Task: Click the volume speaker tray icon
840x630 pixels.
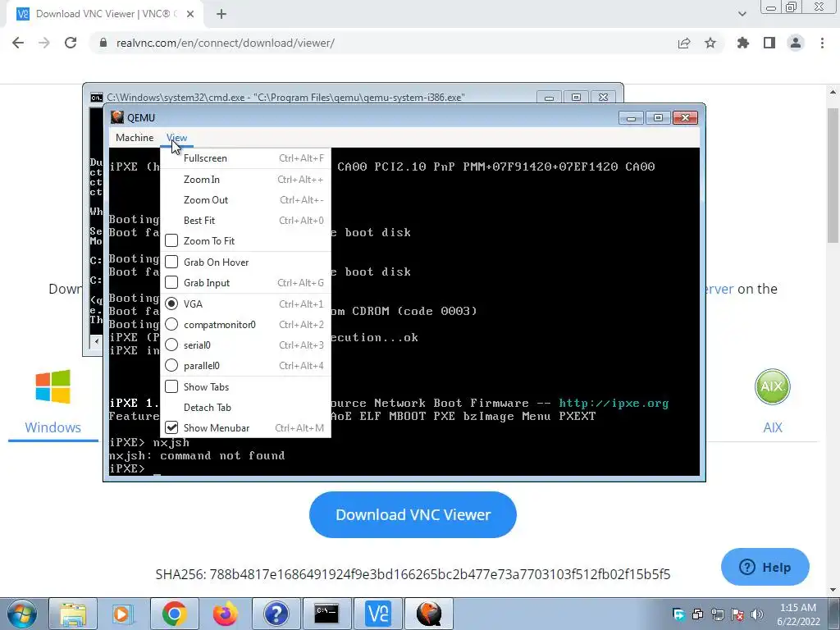Action: [x=756, y=614]
